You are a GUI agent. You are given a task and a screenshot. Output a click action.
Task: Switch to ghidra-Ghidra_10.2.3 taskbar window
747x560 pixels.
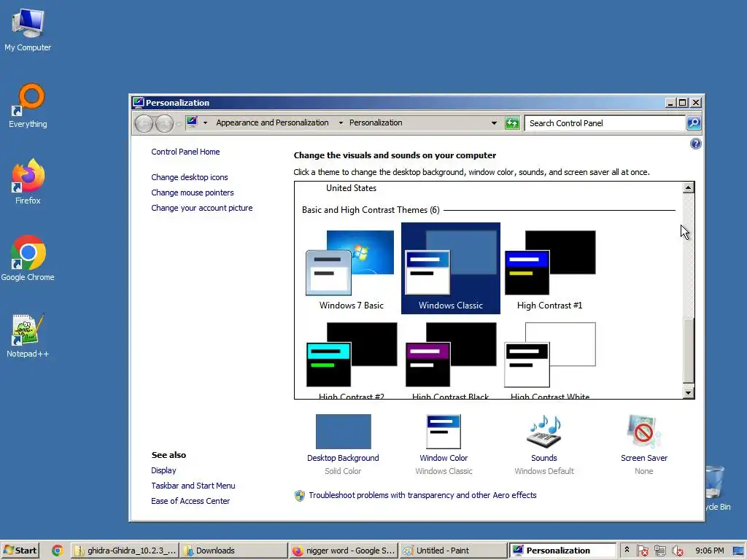[x=125, y=551]
